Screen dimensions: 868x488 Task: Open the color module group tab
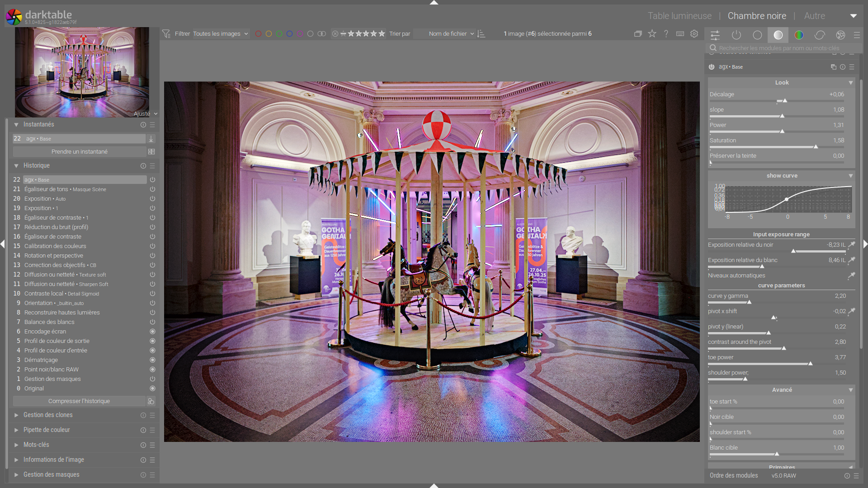pyautogui.click(x=799, y=35)
